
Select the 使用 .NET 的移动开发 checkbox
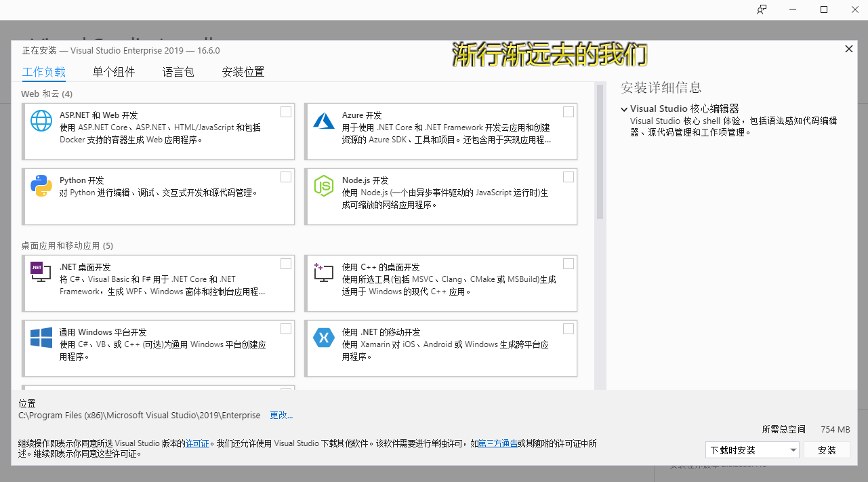coord(569,329)
